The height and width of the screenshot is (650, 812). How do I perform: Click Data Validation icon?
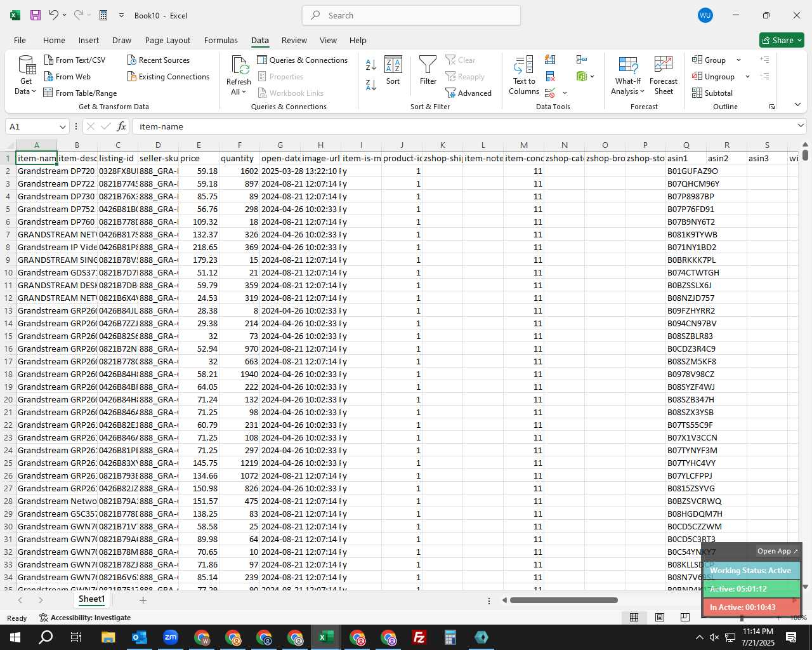pyautogui.click(x=550, y=93)
